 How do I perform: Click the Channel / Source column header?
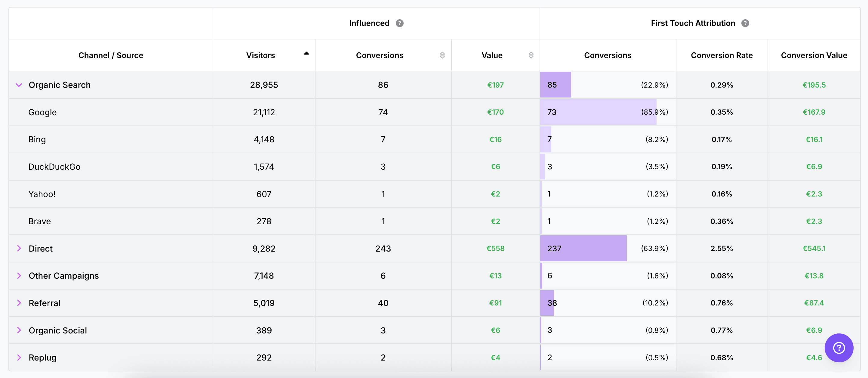point(110,55)
